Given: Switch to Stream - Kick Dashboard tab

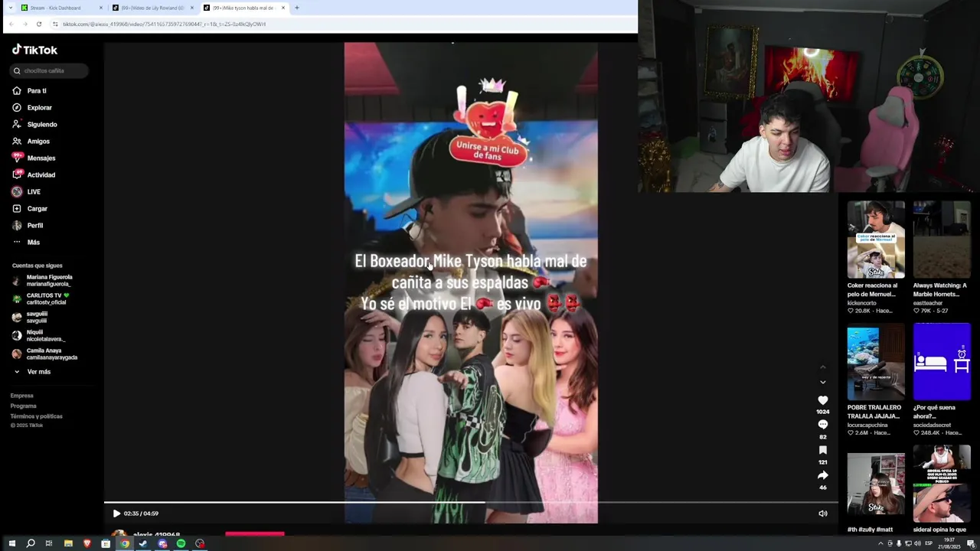Looking at the screenshot, I should (x=61, y=8).
